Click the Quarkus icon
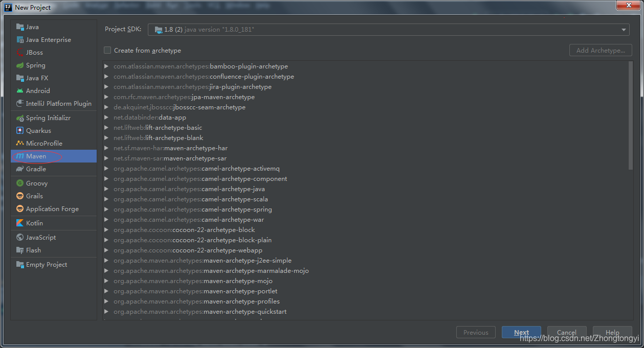The width and height of the screenshot is (644, 348). coord(20,131)
